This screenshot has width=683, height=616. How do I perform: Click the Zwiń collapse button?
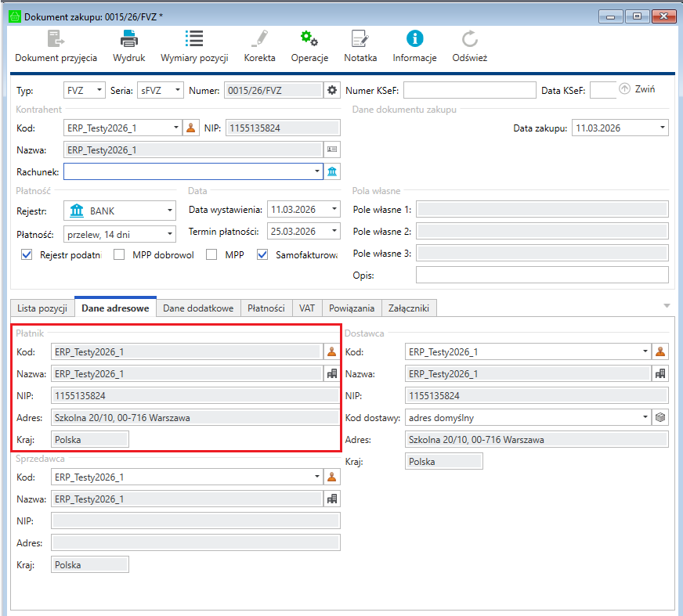coord(637,89)
